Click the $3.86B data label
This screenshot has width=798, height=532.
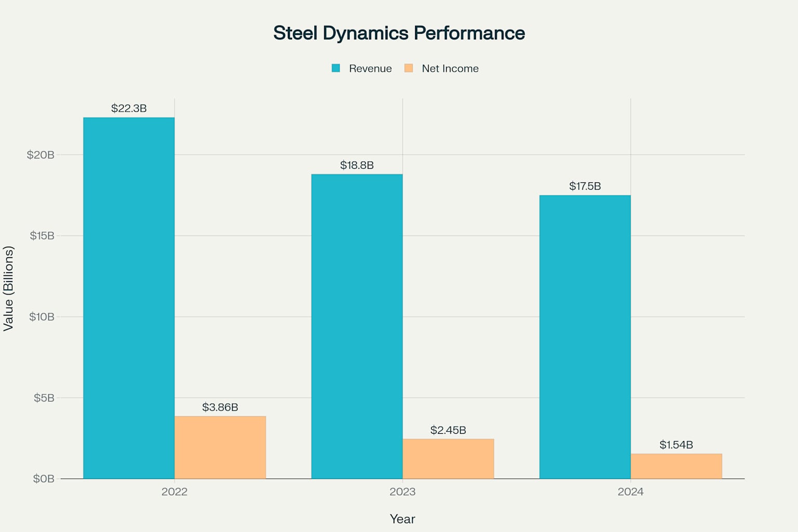[x=220, y=408]
